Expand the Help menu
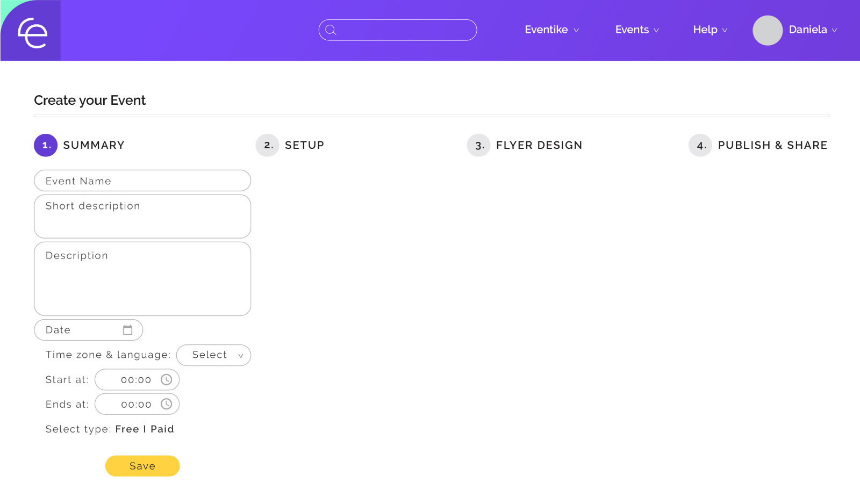Viewport: 860px width, 504px height. (x=709, y=30)
